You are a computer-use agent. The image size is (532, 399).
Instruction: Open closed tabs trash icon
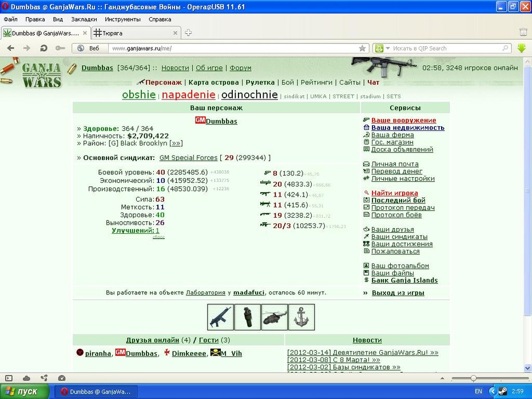tap(523, 33)
